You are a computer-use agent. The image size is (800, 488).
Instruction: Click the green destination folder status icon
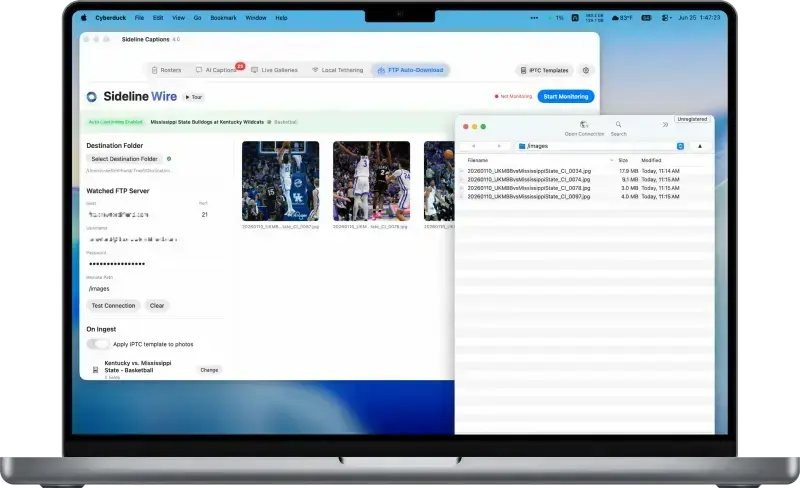coord(169,159)
